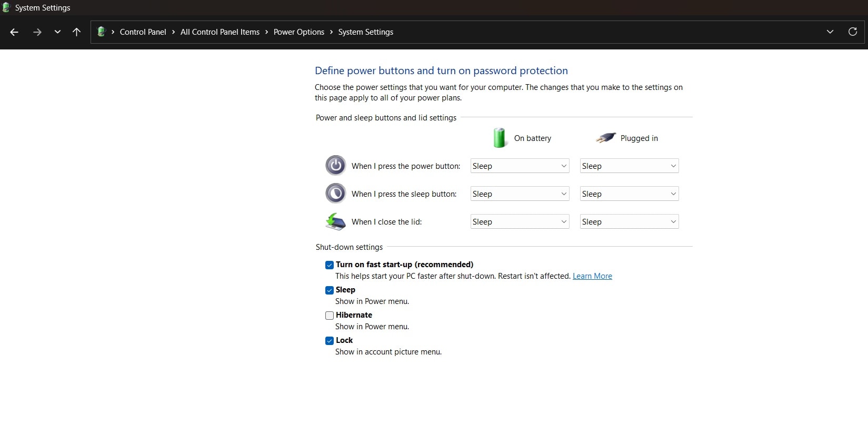868x426 pixels.
Task: Expand the address bar history dropdown
Action: coord(830,32)
